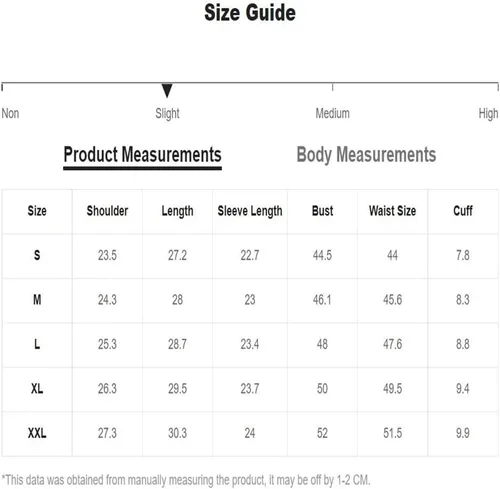
Task: Select the XXL size row label
Action: click(37, 433)
